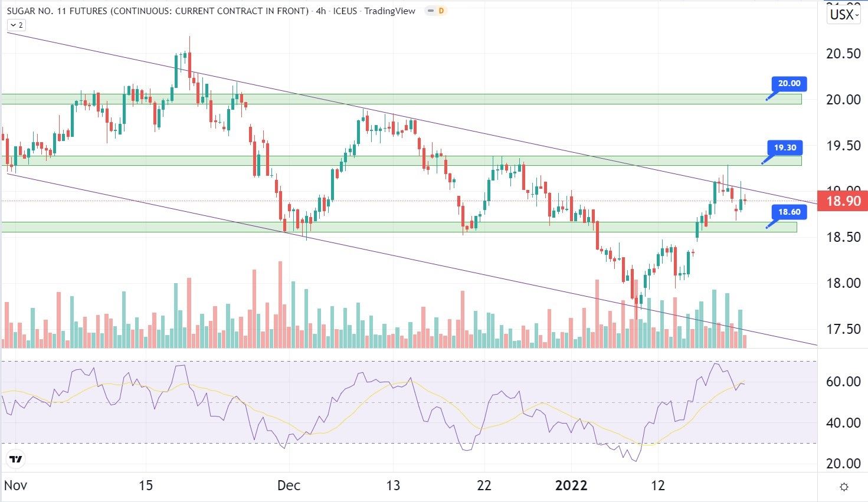Image resolution: width=868 pixels, height=502 pixels.
Task: Open the chart settings gear icon
Action: click(844, 487)
